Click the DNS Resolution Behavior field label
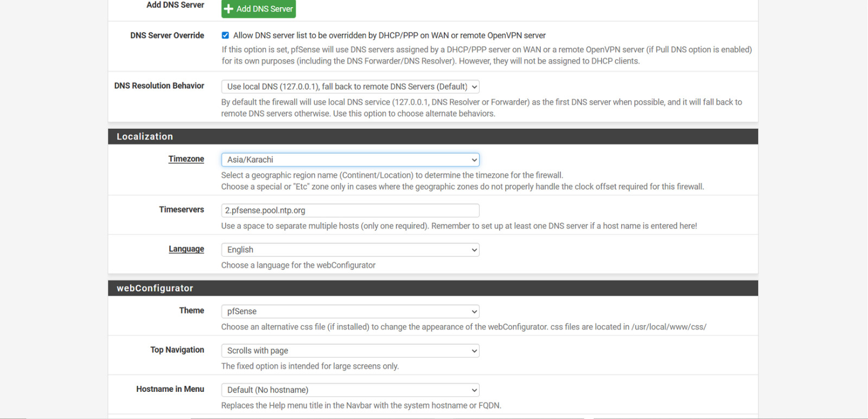Viewport: 868px width, 419px height. [159, 86]
